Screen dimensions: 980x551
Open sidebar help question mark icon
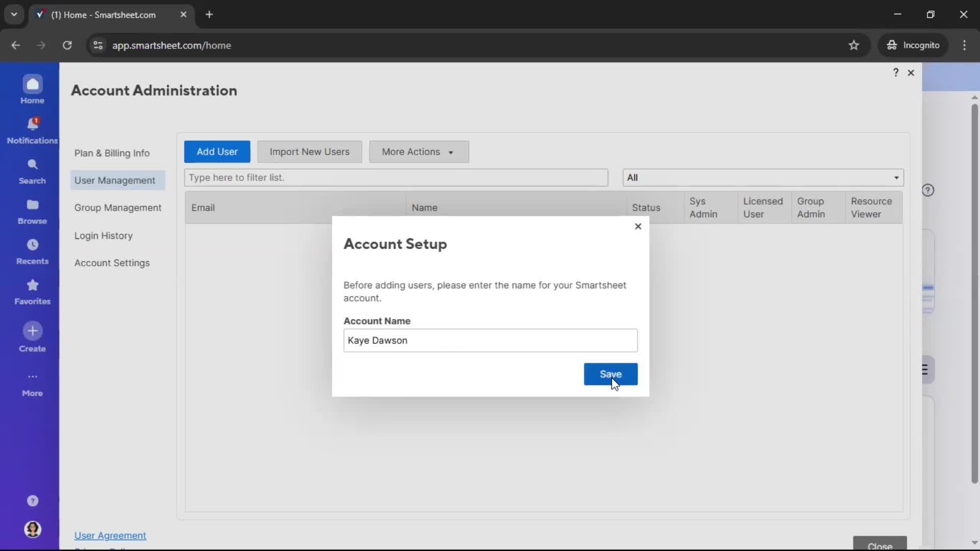(32, 501)
